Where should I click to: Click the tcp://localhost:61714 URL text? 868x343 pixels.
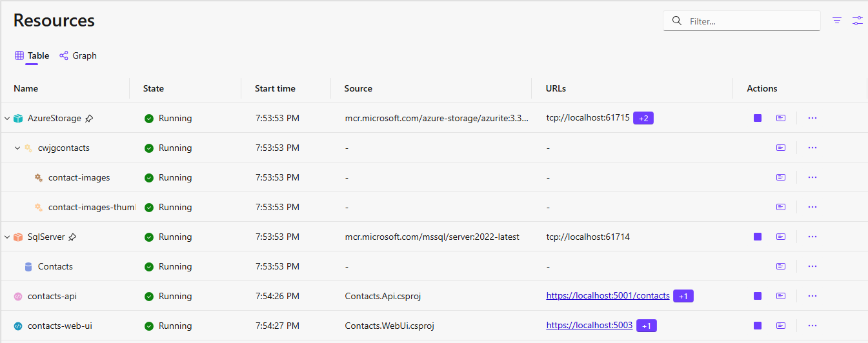[x=588, y=237]
